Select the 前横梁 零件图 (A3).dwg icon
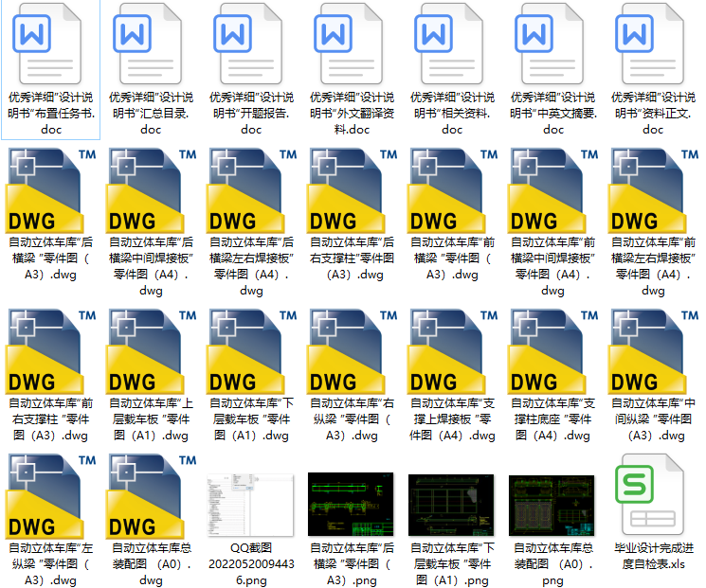The image size is (706, 588). point(452,189)
